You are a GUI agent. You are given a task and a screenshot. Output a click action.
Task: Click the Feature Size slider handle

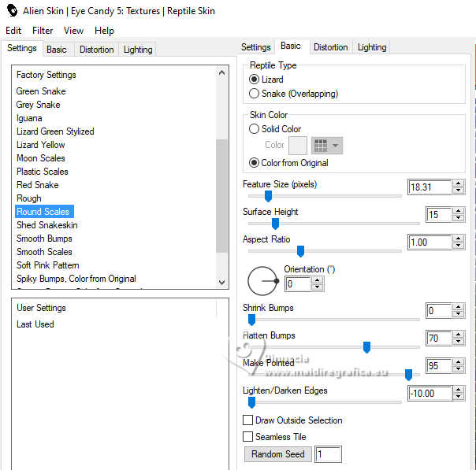pos(268,196)
